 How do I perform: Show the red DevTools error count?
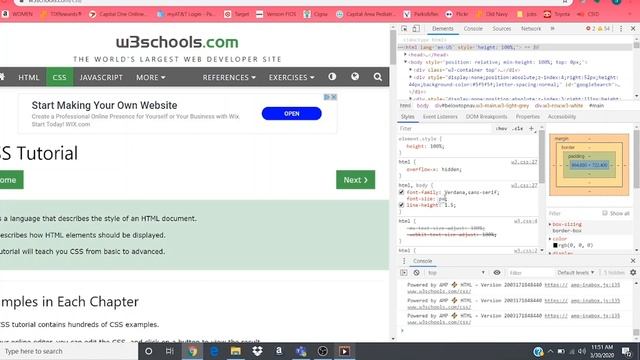[x=590, y=29]
